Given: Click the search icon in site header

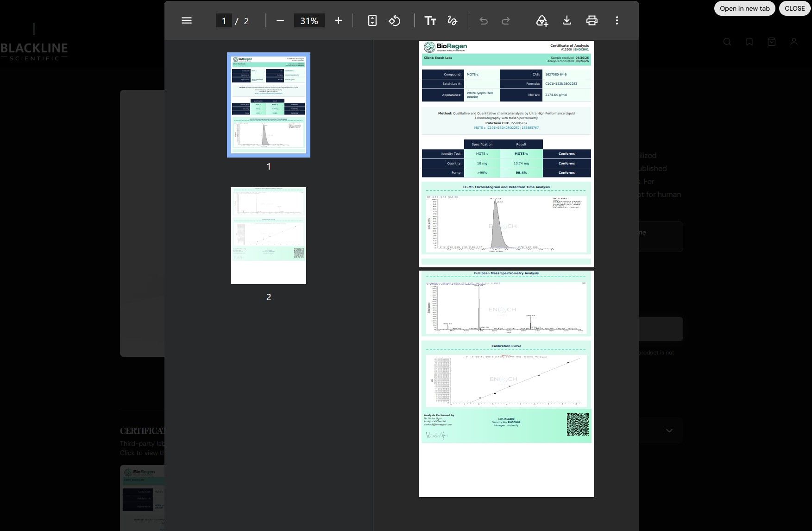Looking at the screenshot, I should (x=727, y=42).
